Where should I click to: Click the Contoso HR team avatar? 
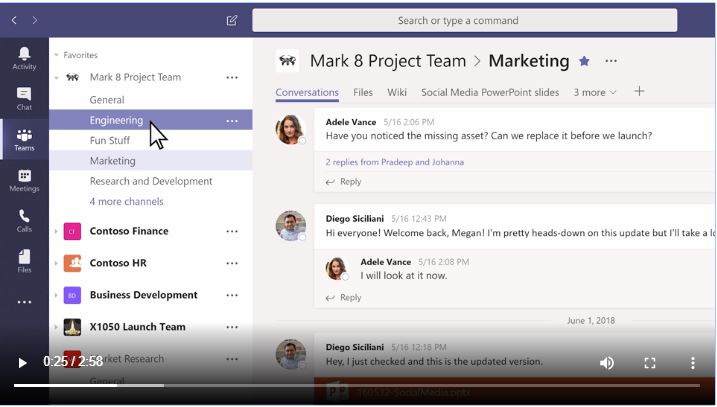point(72,263)
